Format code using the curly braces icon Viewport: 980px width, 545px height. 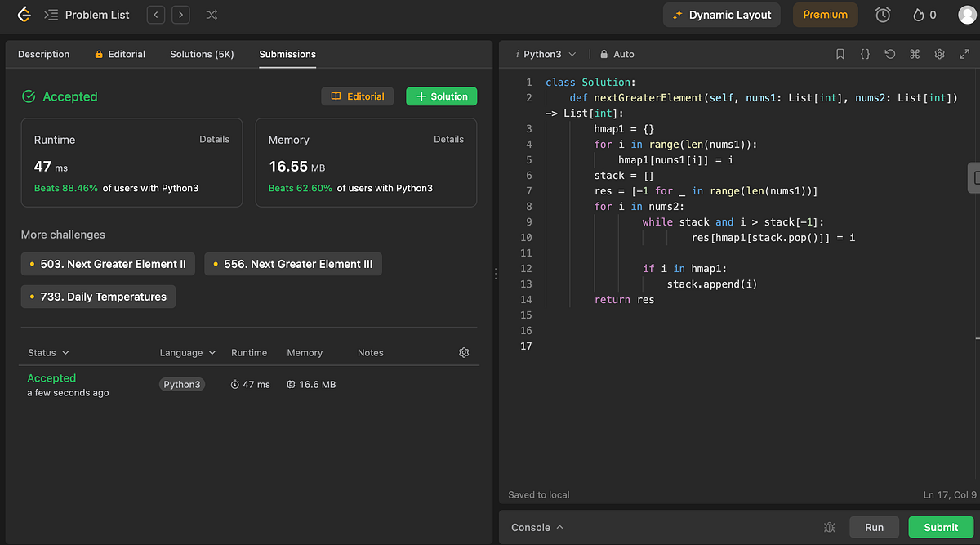(865, 54)
